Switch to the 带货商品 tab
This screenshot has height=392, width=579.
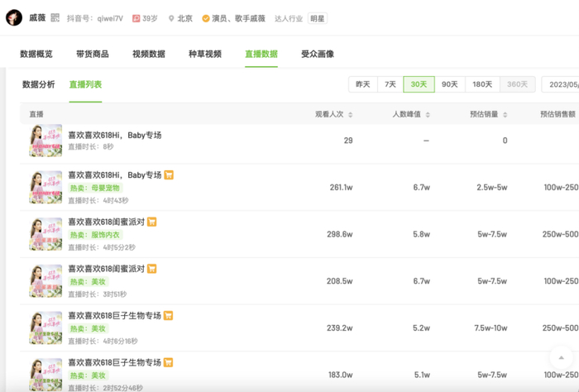point(92,54)
